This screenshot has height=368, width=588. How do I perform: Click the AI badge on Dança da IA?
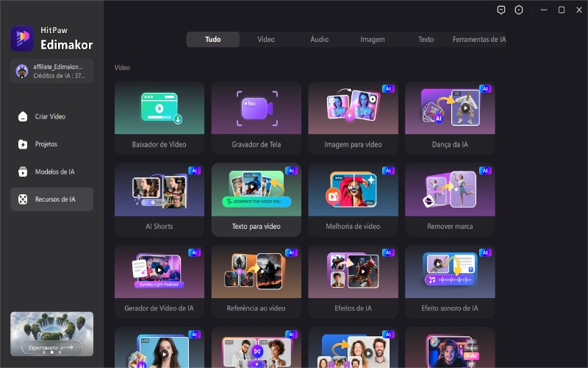[485, 89]
